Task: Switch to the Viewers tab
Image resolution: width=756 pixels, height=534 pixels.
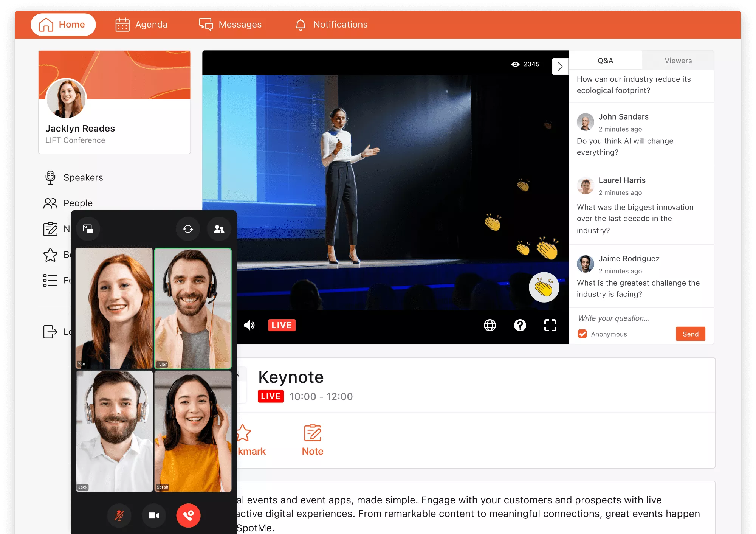Action: (x=678, y=61)
